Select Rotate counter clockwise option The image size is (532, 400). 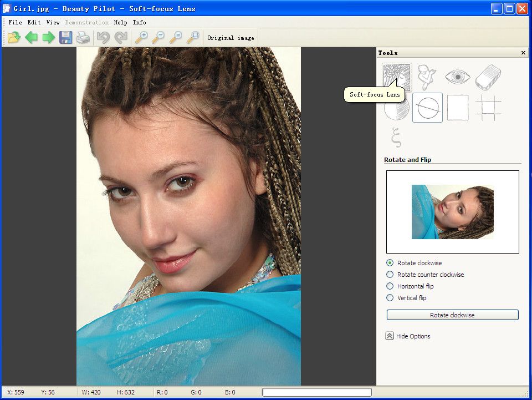click(x=390, y=275)
